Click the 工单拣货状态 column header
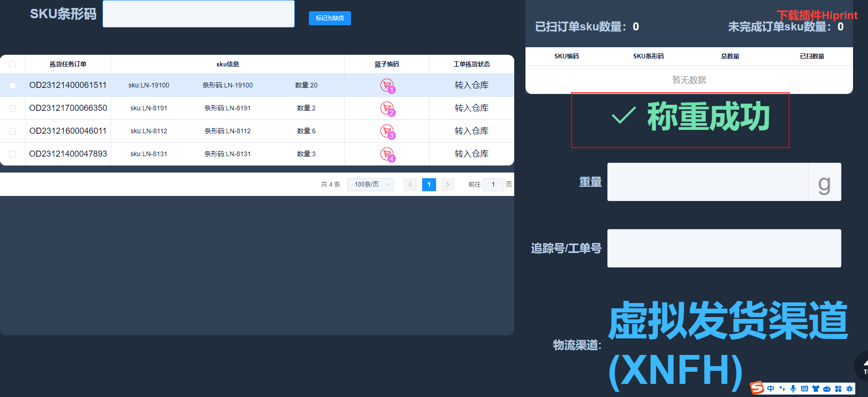 [472, 64]
